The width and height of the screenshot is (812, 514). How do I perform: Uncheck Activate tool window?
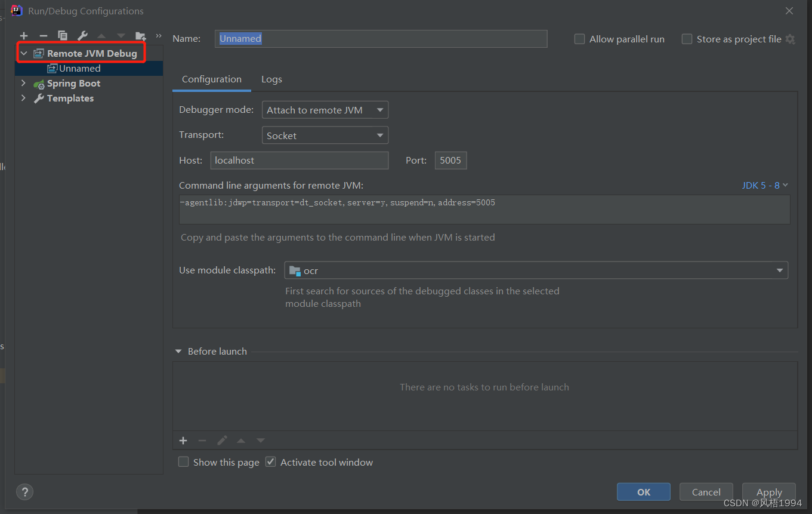pos(270,462)
